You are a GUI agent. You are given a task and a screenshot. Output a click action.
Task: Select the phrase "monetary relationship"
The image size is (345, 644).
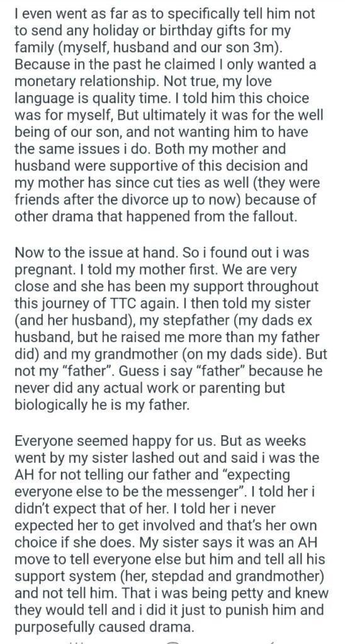[85, 81]
